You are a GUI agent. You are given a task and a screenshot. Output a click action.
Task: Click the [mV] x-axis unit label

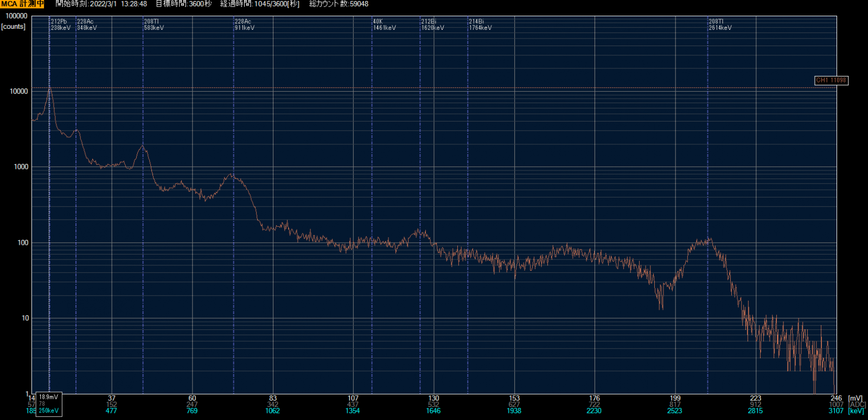[856, 398]
